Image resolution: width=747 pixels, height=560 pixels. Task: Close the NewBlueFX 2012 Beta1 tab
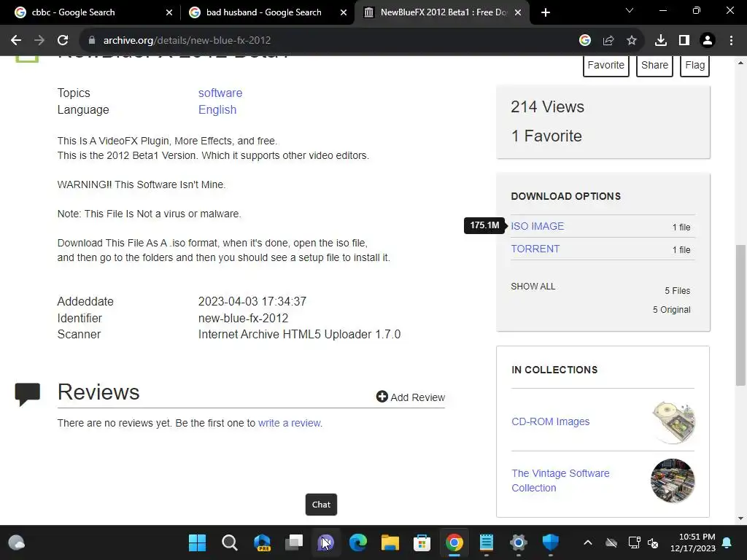[518, 12]
